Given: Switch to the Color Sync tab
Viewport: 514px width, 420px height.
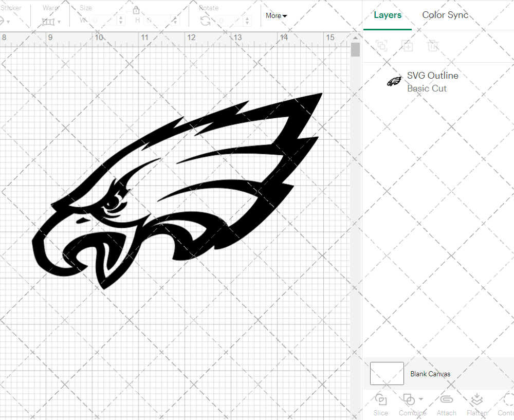Looking at the screenshot, I should (445, 15).
